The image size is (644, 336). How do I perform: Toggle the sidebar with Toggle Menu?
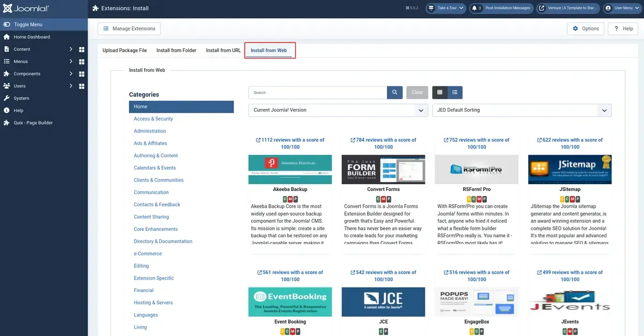point(28,25)
